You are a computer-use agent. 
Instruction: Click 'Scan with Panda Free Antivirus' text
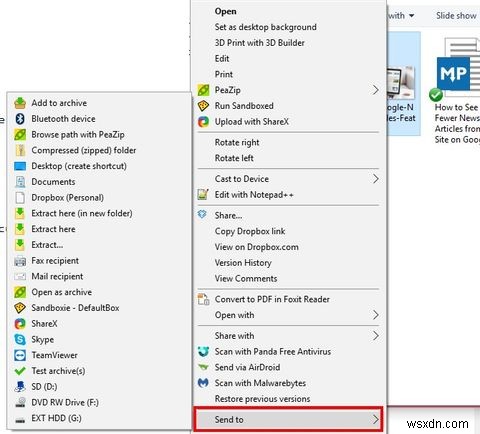pyautogui.click(x=273, y=352)
